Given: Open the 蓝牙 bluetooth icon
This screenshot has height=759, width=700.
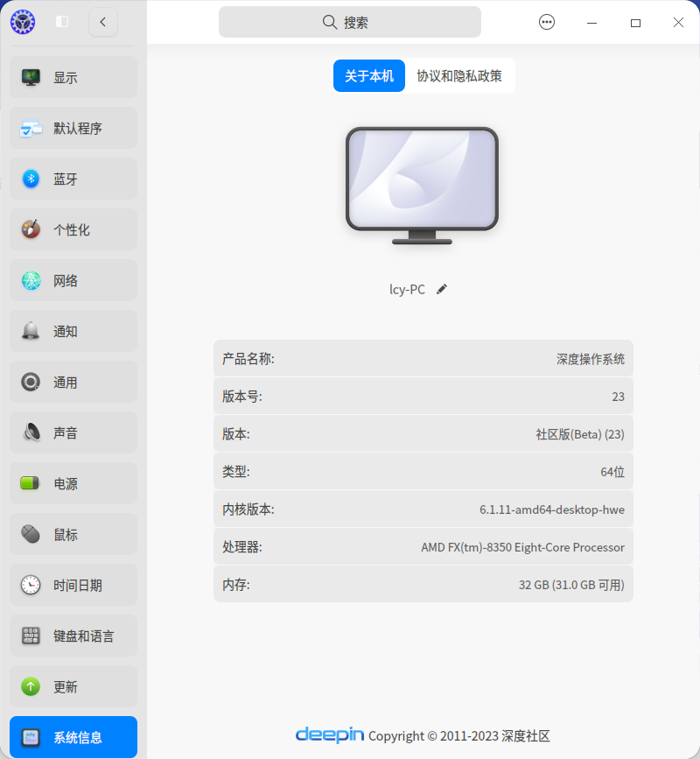Looking at the screenshot, I should pyautogui.click(x=31, y=179).
